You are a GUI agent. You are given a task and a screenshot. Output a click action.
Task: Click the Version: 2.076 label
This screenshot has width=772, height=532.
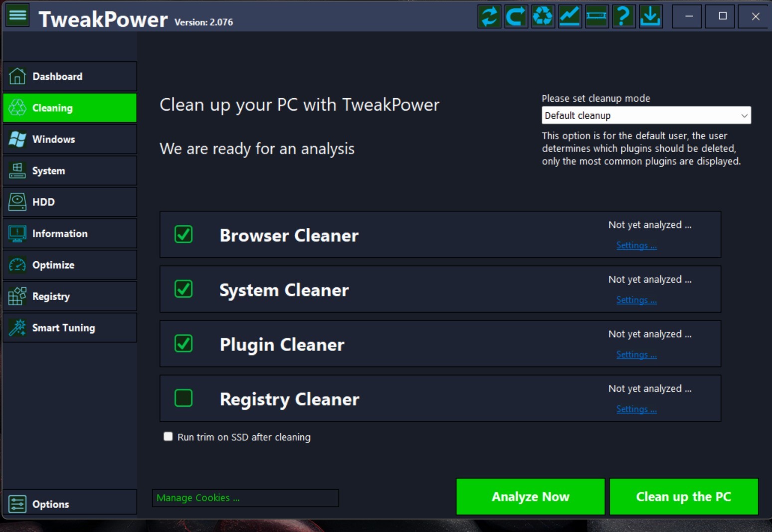[x=203, y=22]
